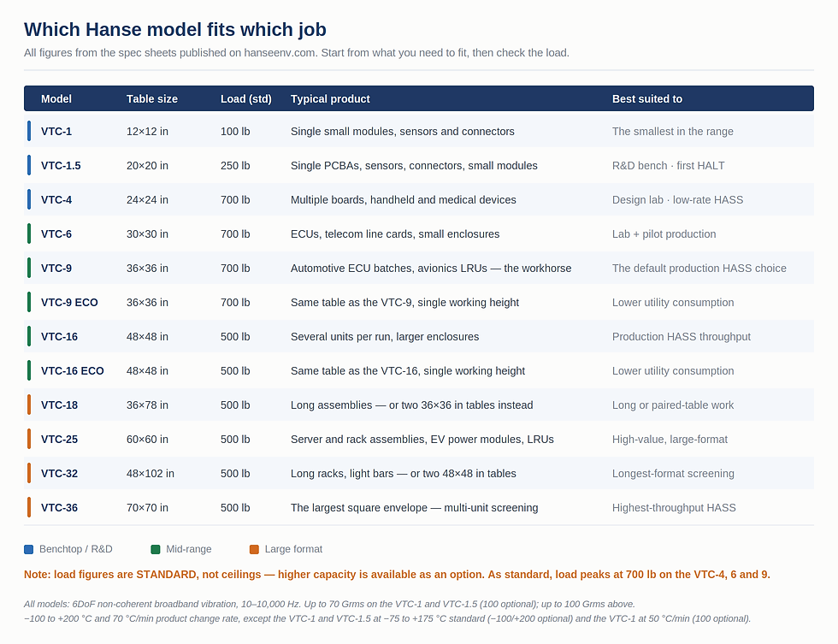The width and height of the screenshot is (838, 644).
Task: Click the blue Benchtop / R&D legend swatch
Action: point(29,549)
